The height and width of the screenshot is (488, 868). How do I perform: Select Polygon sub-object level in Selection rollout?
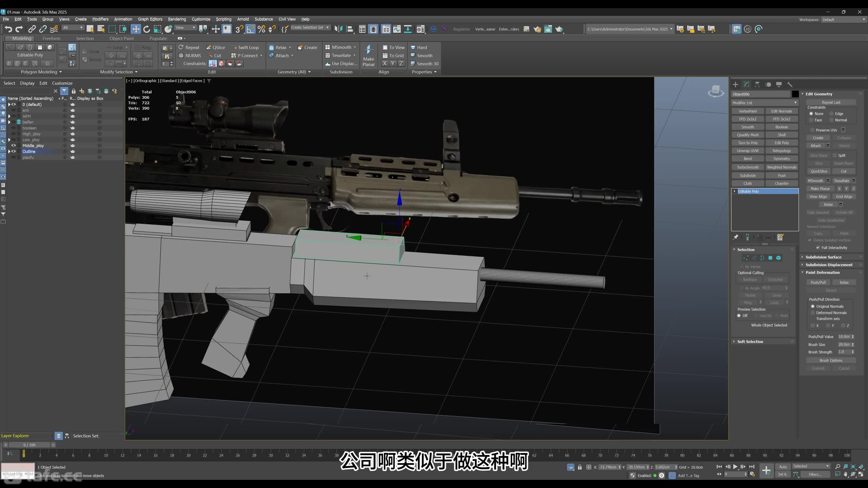[x=770, y=258]
